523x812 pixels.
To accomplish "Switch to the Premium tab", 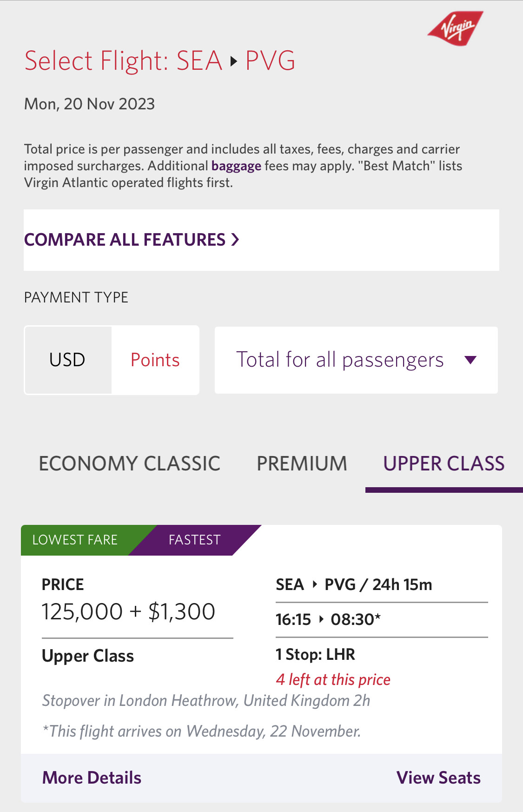I will 302,463.
